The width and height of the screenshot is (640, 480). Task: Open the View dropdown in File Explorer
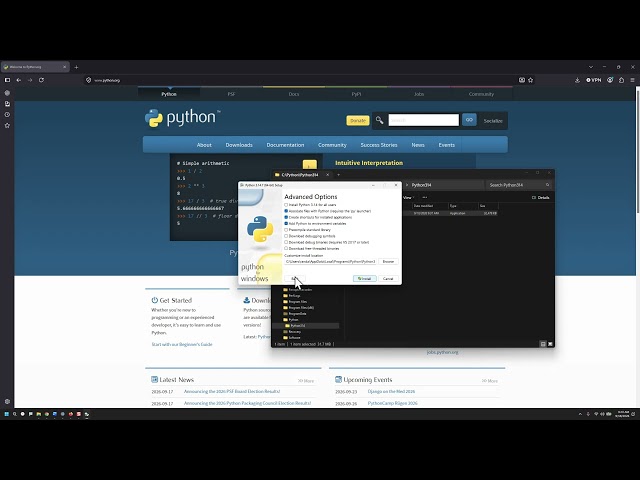tap(409, 198)
